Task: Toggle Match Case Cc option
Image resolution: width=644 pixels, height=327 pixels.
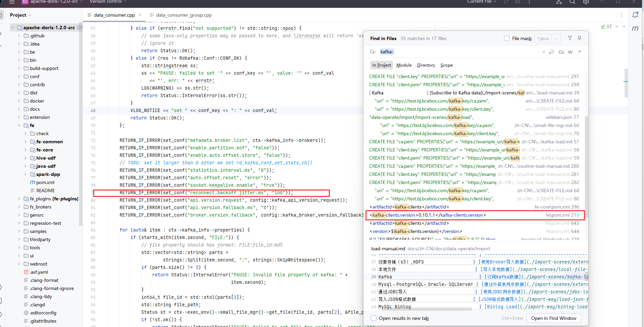Action: point(561,52)
